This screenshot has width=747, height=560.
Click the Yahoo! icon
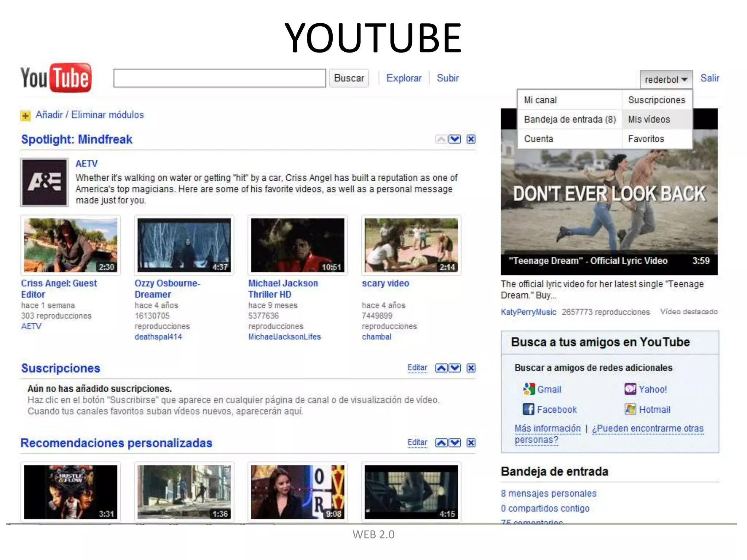click(630, 389)
